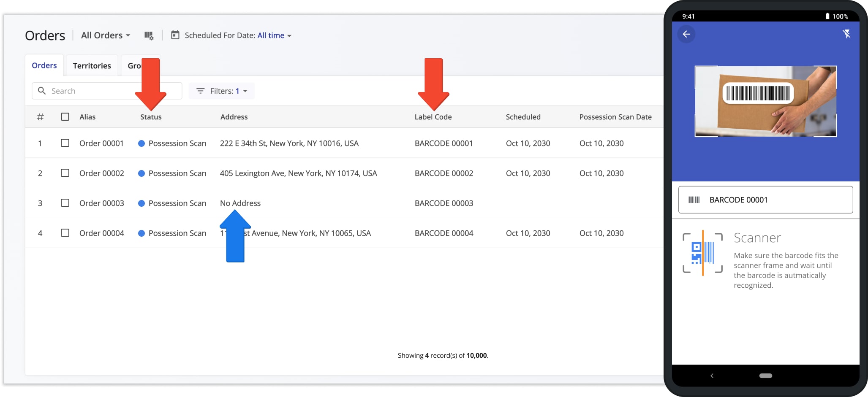Screen dimensions: 868x397
Task: Tap the Android back chevron on the phone
Action: tap(712, 375)
